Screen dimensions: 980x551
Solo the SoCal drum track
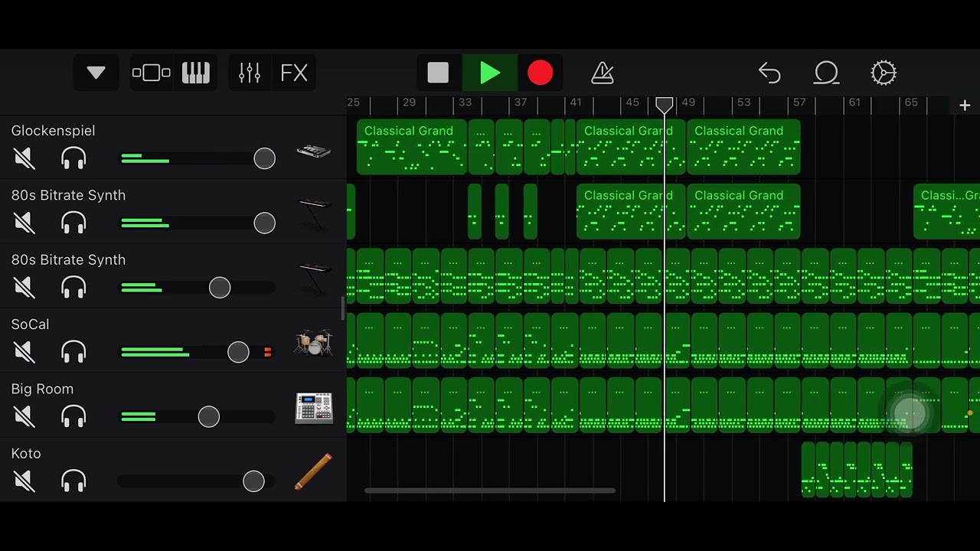point(73,352)
